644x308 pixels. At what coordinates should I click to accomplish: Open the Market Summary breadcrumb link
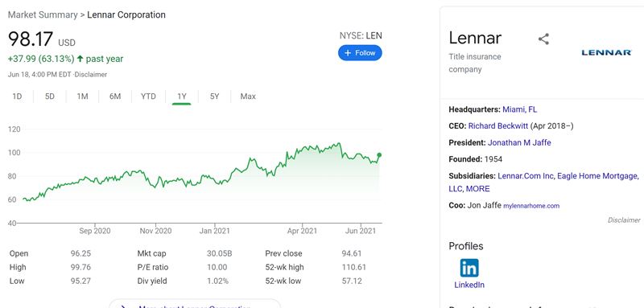pos(43,14)
